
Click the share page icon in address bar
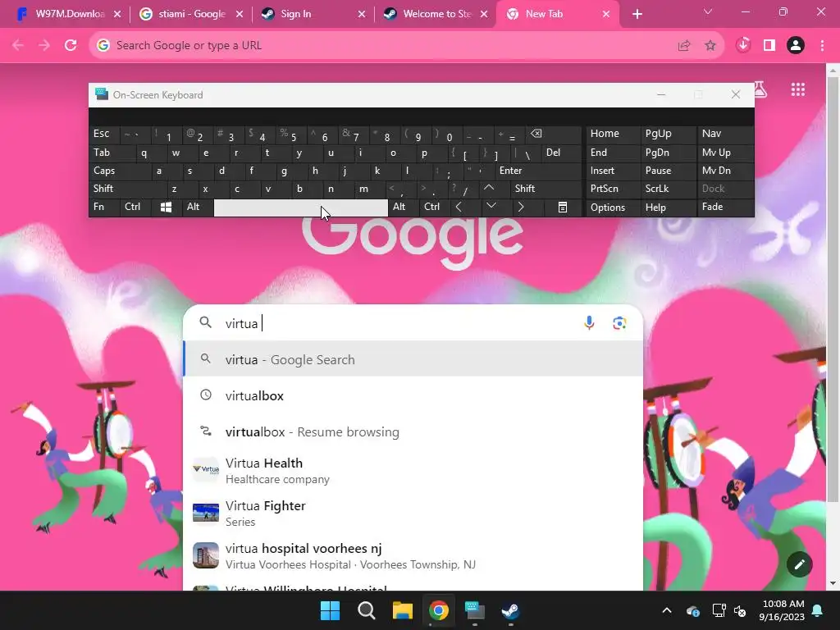coord(684,46)
